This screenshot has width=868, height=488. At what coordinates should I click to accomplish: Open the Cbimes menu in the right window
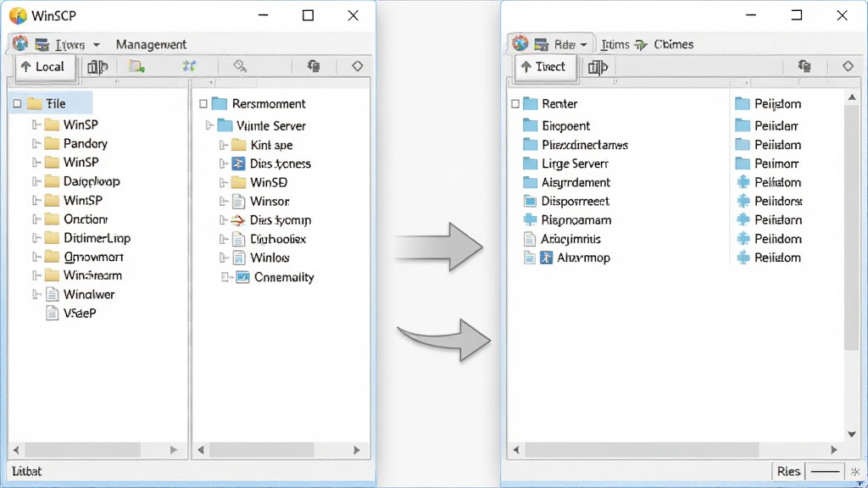[x=674, y=44]
